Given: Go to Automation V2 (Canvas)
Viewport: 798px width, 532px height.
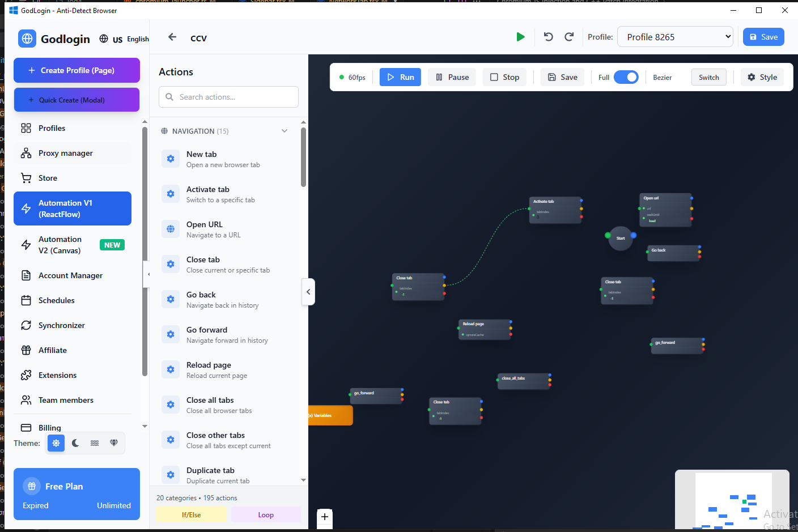Looking at the screenshot, I should pos(60,245).
